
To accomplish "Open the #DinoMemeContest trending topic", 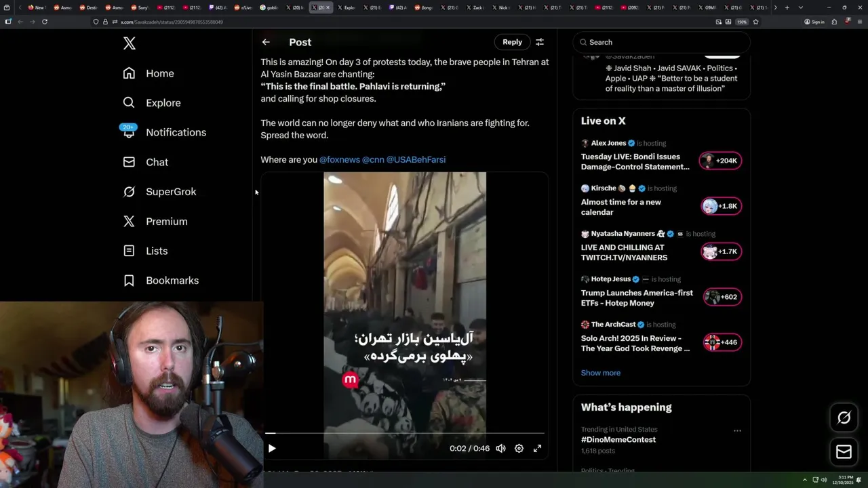I will click(618, 440).
